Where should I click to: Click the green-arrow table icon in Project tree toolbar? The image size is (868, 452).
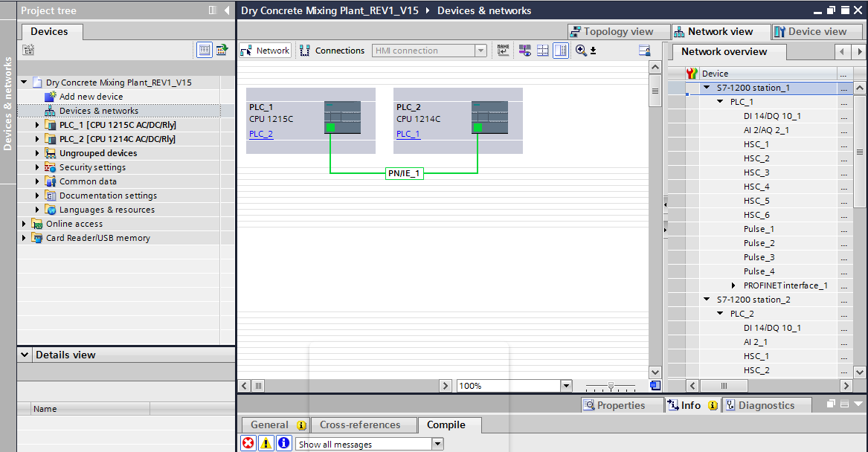coord(222,50)
